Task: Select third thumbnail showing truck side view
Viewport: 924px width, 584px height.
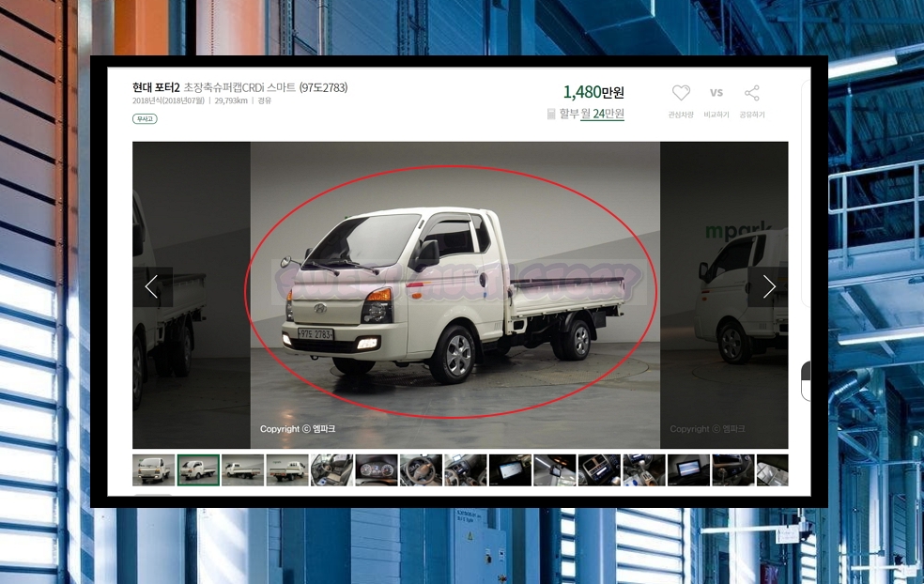Action: pyautogui.click(x=243, y=469)
